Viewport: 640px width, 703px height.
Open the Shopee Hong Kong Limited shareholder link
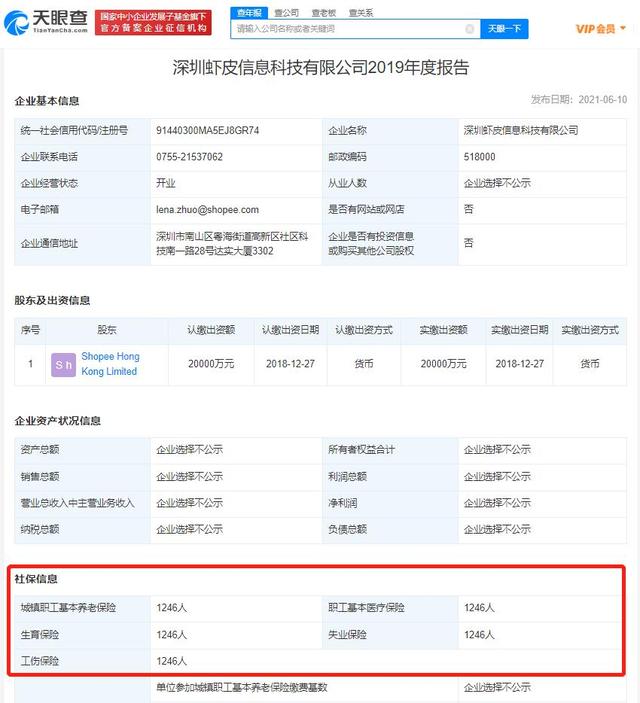(x=110, y=364)
